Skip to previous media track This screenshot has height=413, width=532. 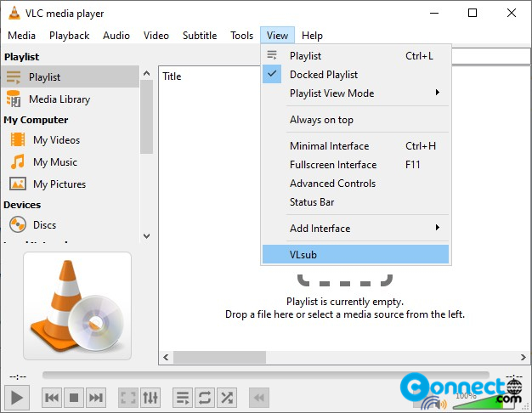52,398
